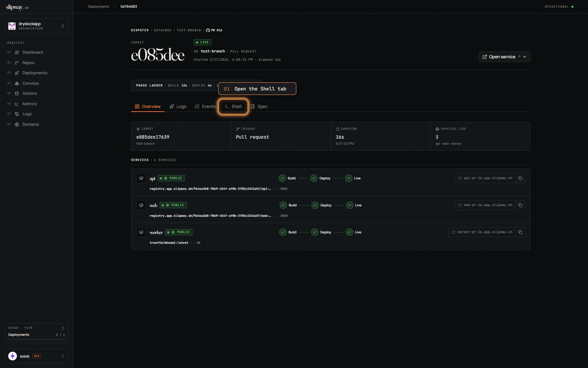The image size is (588, 368).
Task: Switch to the Spec tab
Action: pos(259,106)
